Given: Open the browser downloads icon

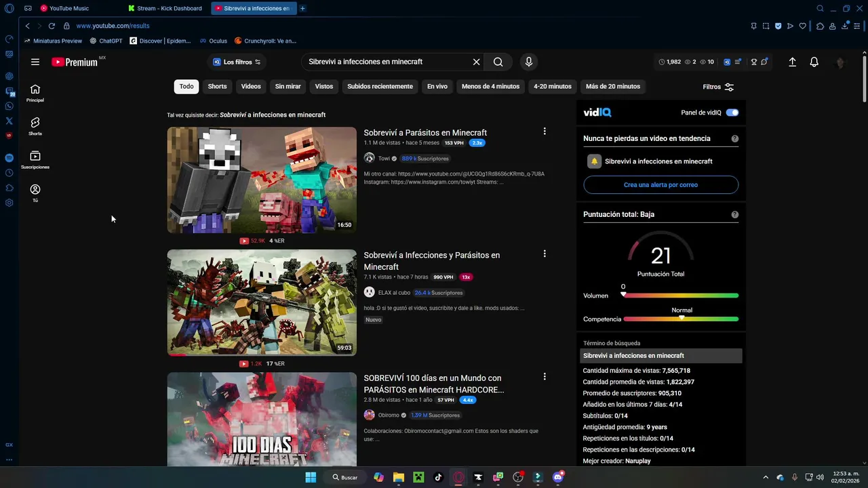Looking at the screenshot, I should coord(846,26).
